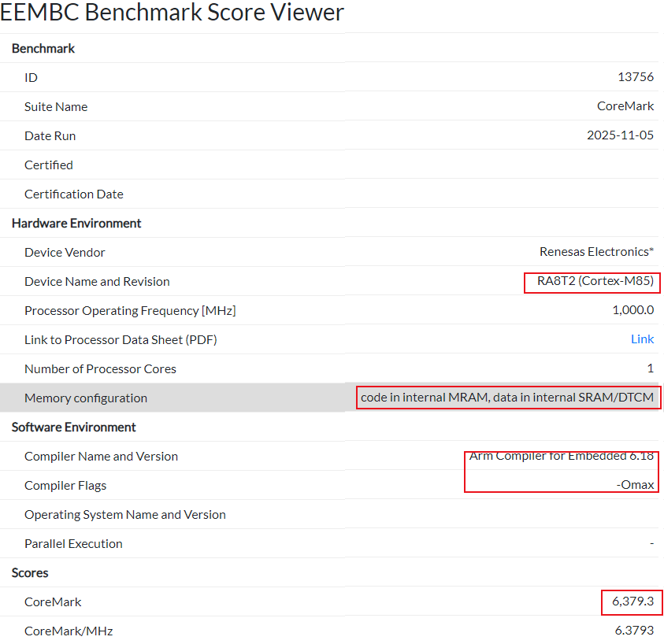Click the Software Environment section header
Screen dimensions: 664x644
pos(74,427)
